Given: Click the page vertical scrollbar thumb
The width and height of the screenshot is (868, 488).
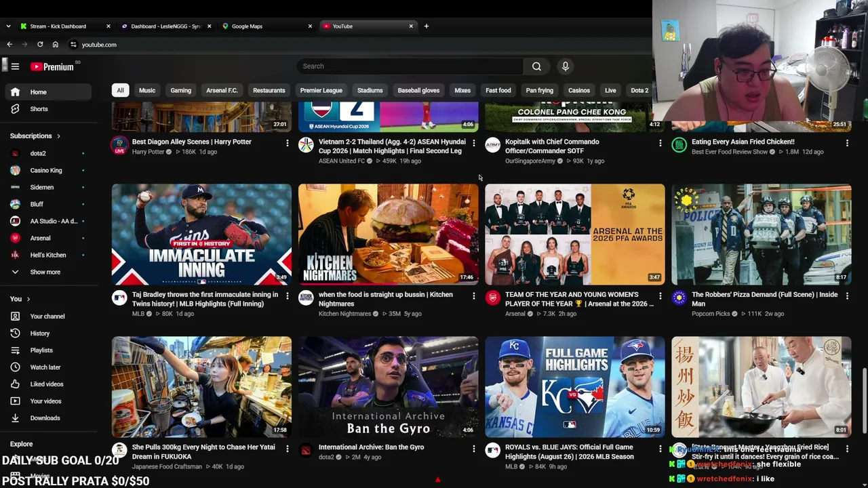Looking at the screenshot, I should coord(865,400).
